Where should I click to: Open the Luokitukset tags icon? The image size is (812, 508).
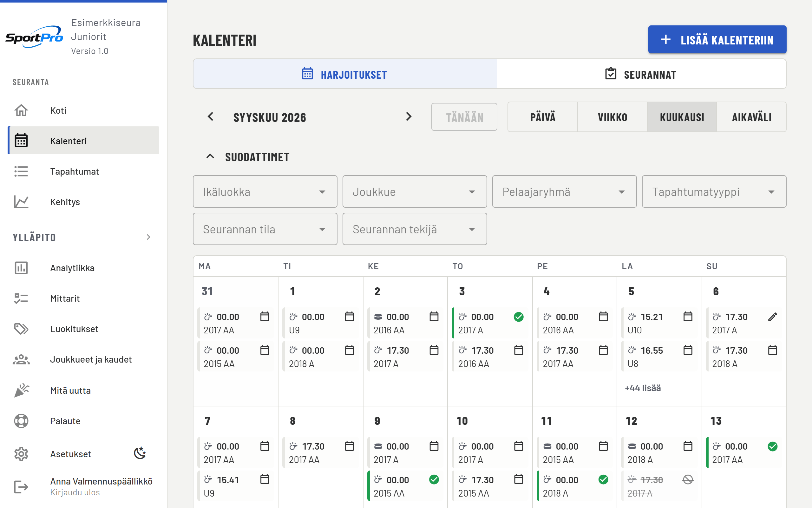(x=21, y=329)
